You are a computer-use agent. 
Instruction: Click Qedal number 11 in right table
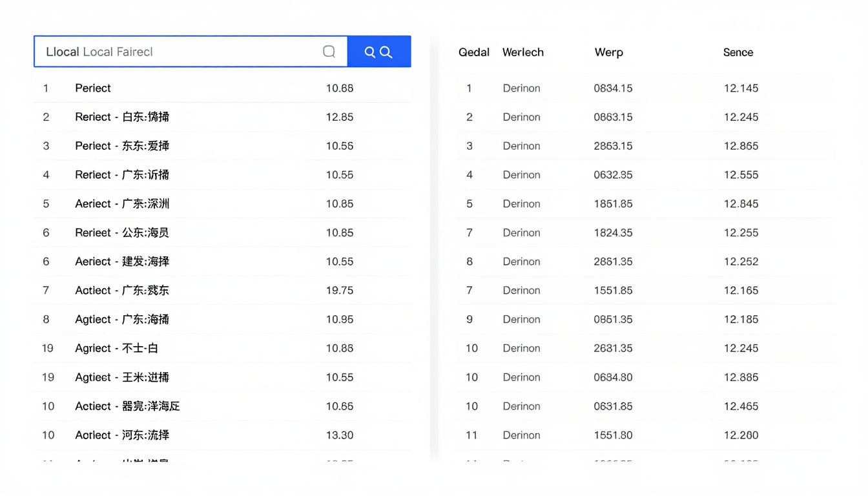[x=471, y=435]
